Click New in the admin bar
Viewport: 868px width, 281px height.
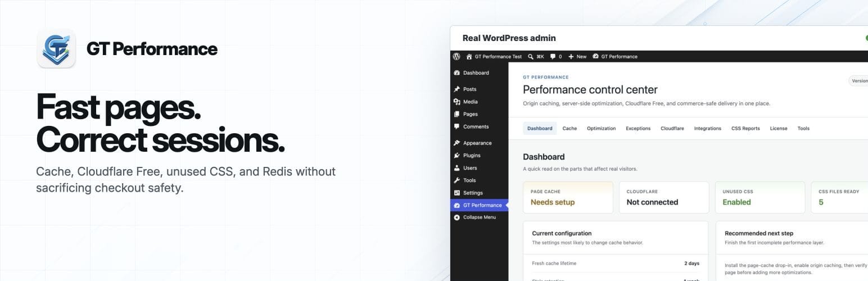[581, 56]
